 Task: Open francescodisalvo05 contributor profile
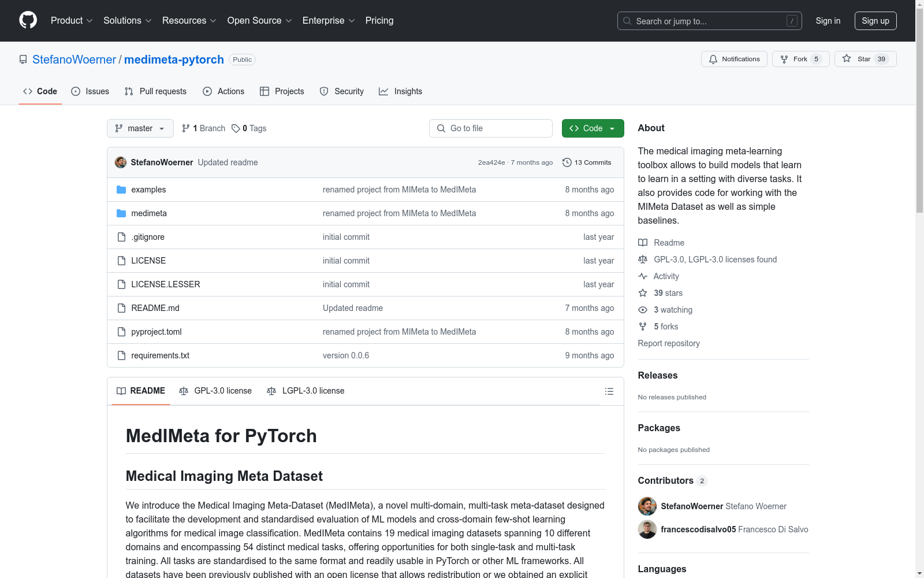699,529
